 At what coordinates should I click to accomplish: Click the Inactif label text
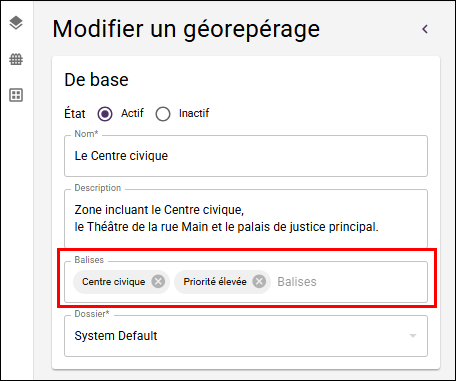pos(194,113)
